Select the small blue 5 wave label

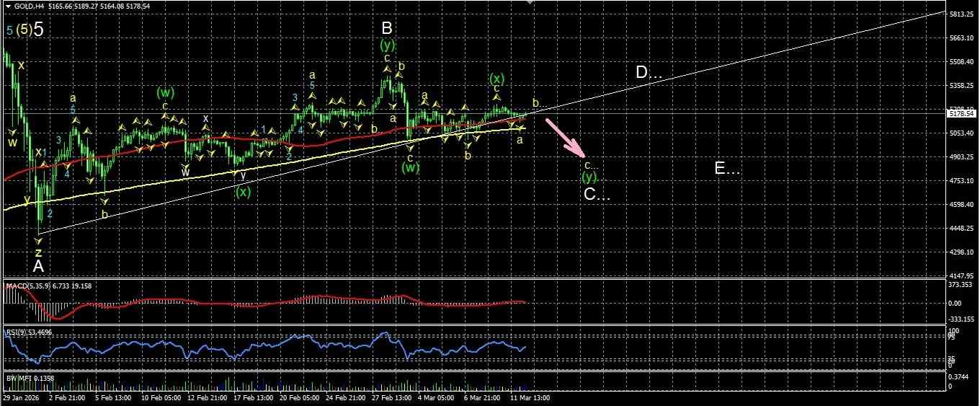tap(9, 30)
